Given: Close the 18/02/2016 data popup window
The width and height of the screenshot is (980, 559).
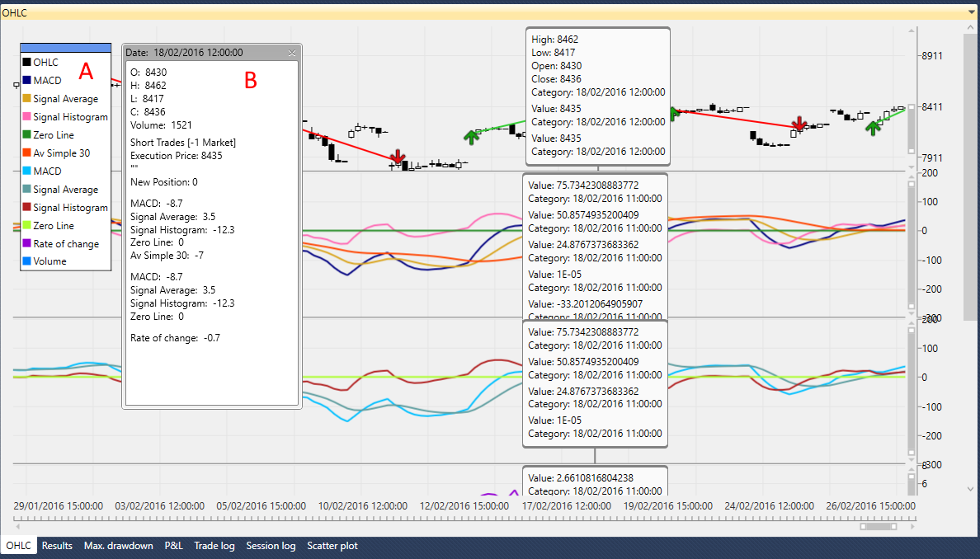Looking at the screenshot, I should click(x=292, y=53).
